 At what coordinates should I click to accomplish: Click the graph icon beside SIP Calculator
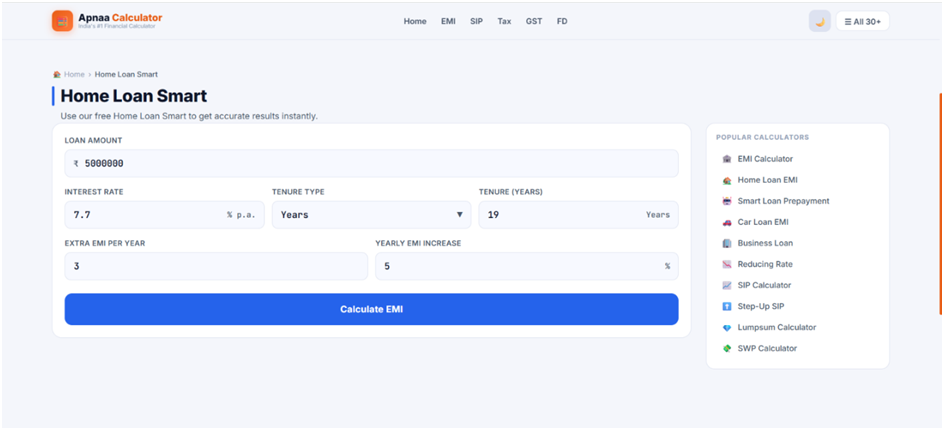tap(727, 285)
